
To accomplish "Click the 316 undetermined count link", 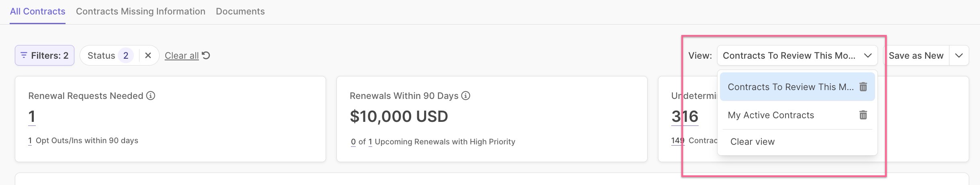I will tap(685, 117).
